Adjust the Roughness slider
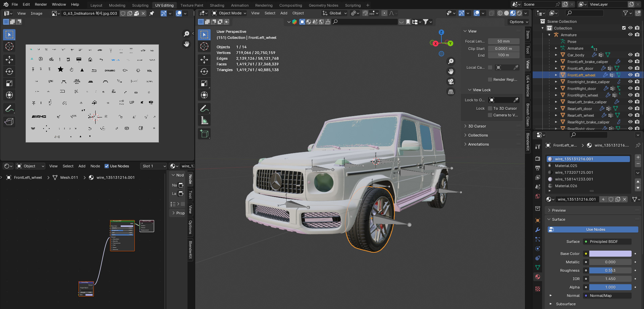 coord(610,270)
